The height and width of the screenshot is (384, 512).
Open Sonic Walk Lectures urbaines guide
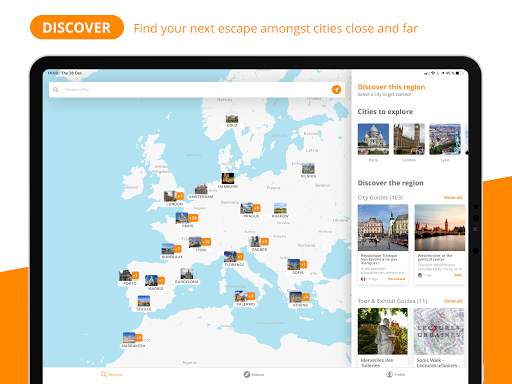(439, 338)
